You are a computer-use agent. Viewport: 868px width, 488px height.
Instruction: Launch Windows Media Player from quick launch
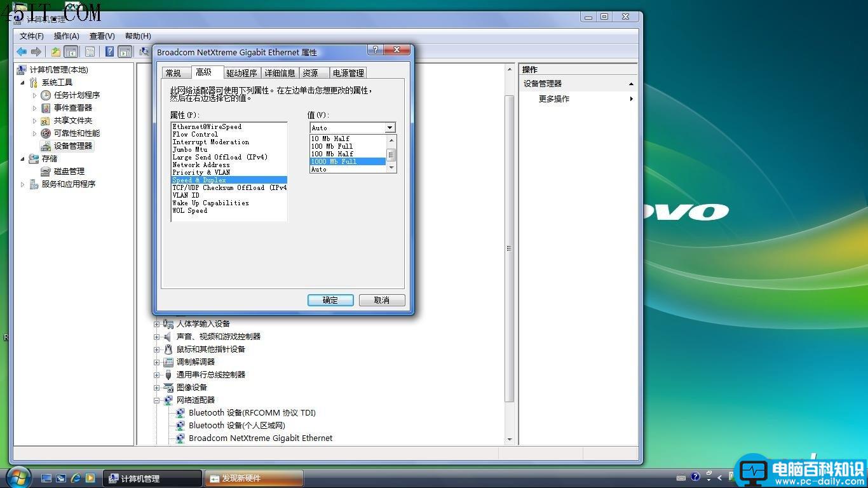90,478
